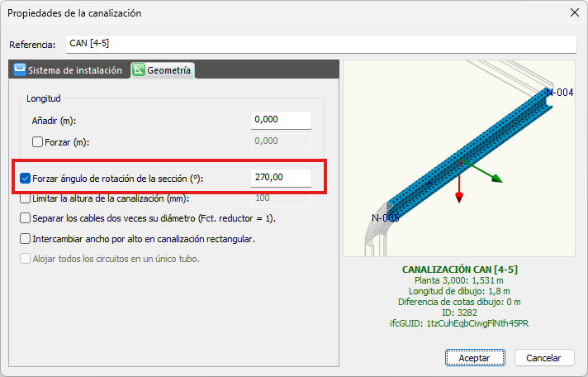This screenshot has width=588, height=377.
Task: Enable Limitar la altura de la canalización
Action: [x=26, y=198]
